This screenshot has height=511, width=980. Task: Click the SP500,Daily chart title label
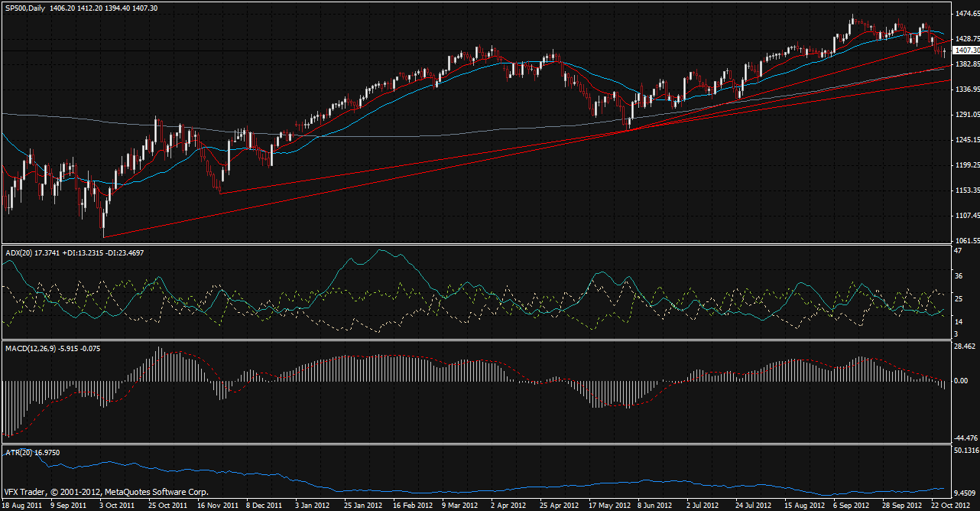coord(24,6)
